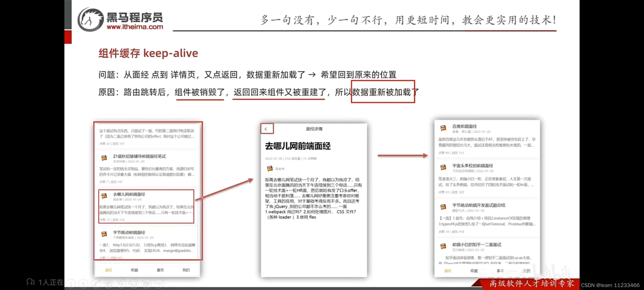This screenshot has width=644, height=290.
Task: Click 点赞 34 | 浏览 418 stats line
Action: pyautogui.click(x=451, y=231)
